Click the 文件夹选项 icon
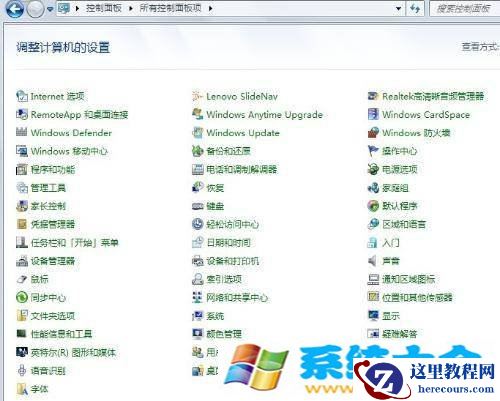Image resolution: width=500 pixels, height=401 pixels. coord(22,315)
